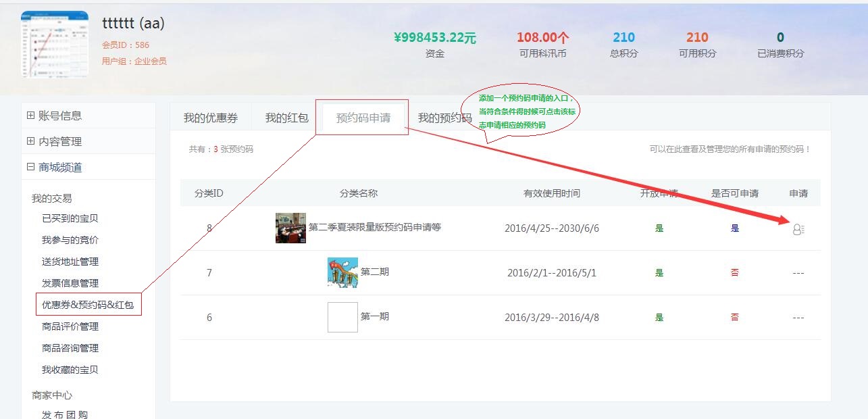The image size is (868, 419).
Task: Click the 108.00个 可用科汛币 value
Action: point(543,37)
